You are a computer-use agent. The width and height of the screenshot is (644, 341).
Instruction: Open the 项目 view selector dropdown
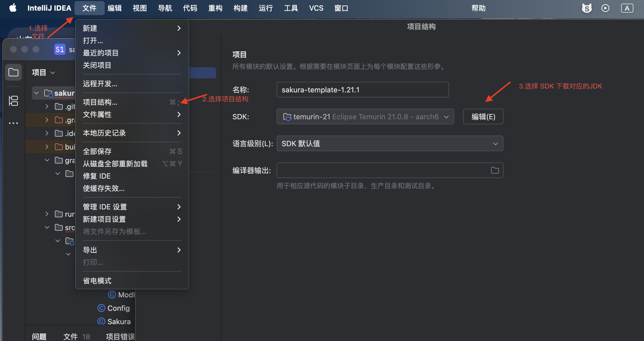click(x=43, y=73)
